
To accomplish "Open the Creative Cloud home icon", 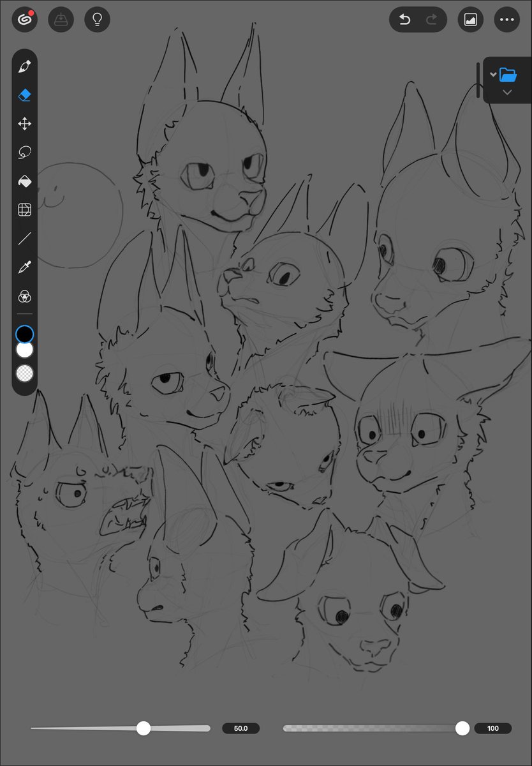I will 24,20.
